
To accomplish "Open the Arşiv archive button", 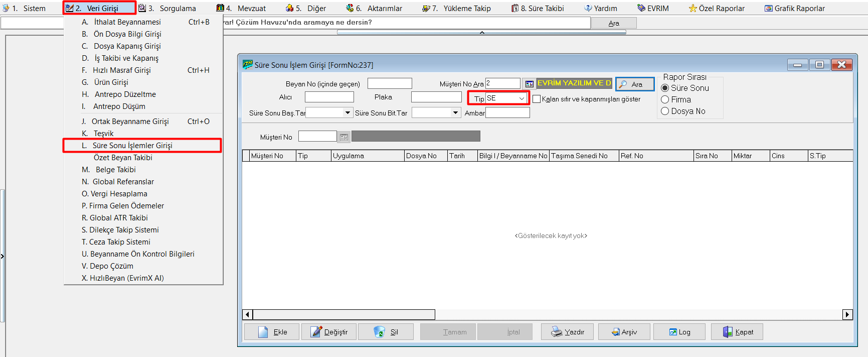I will (x=624, y=332).
